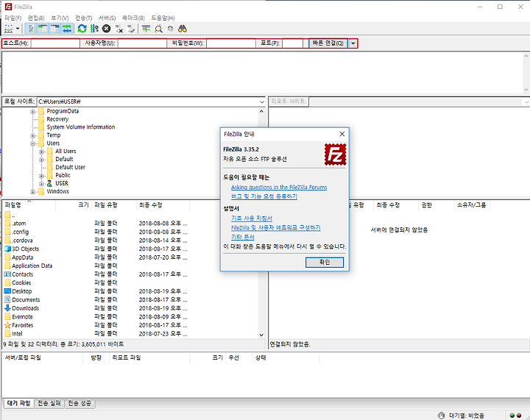Toggle remote directory tree display icon
Screen dimensions: 530x420
point(54,29)
